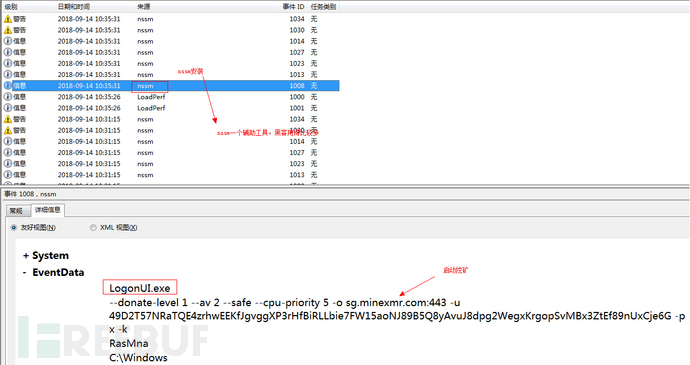Click event ID 1027 at 10:31:15
This screenshot has height=365, width=690.
[297, 152]
